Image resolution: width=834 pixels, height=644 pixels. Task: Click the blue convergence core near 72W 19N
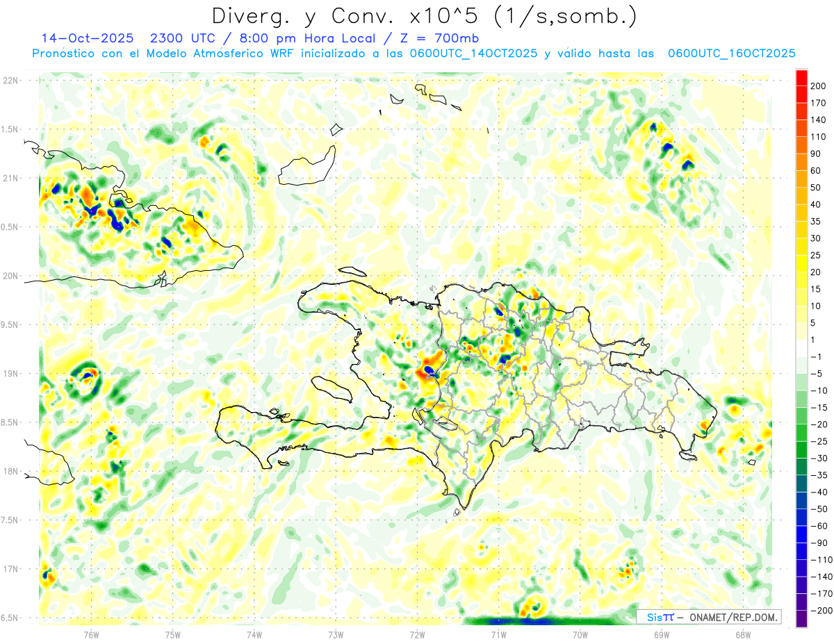coord(432,372)
